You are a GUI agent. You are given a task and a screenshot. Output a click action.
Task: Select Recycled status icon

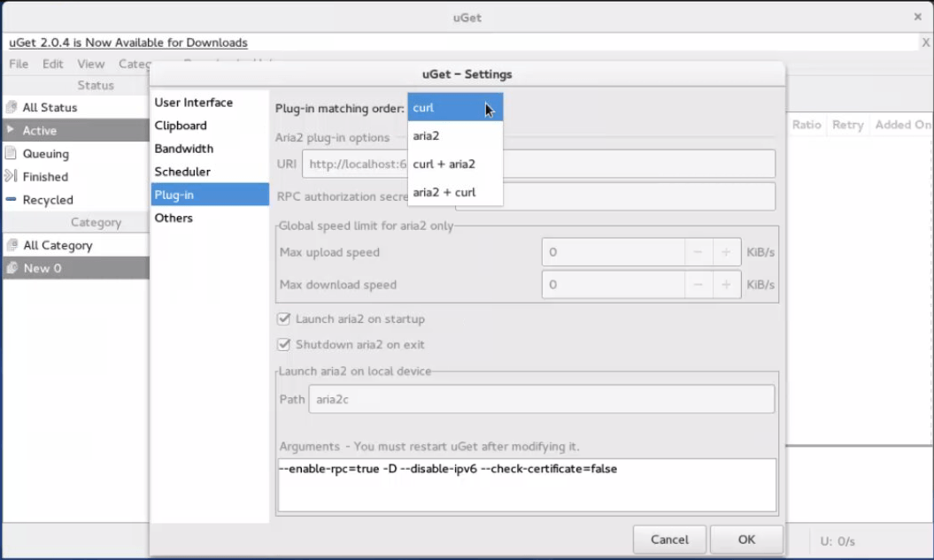(x=11, y=199)
